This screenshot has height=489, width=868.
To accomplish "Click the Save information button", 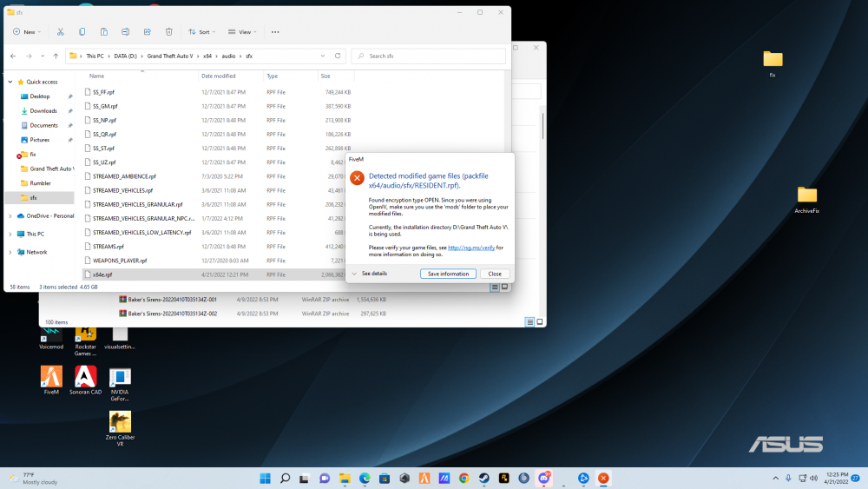I will tap(448, 274).
